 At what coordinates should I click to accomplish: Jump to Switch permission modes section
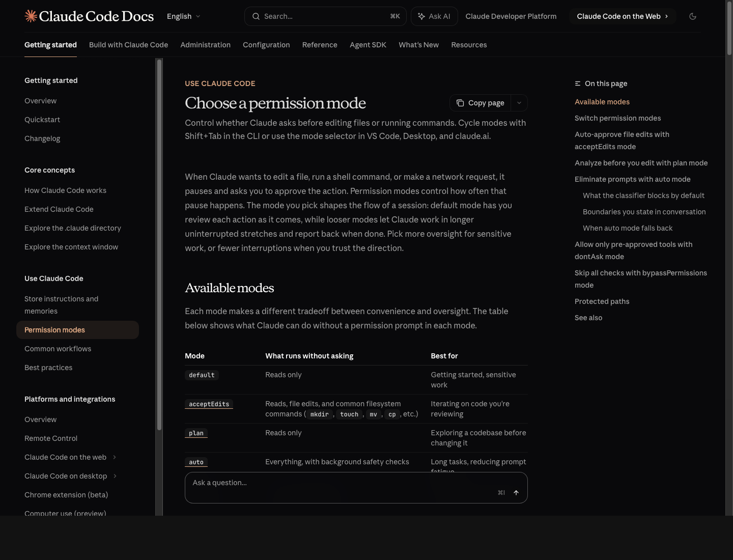pos(617,118)
